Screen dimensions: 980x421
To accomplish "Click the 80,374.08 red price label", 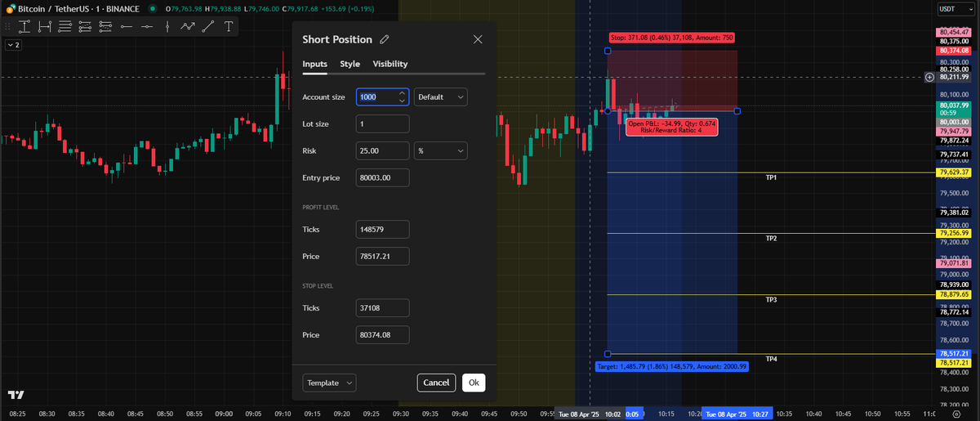I will coord(954,50).
